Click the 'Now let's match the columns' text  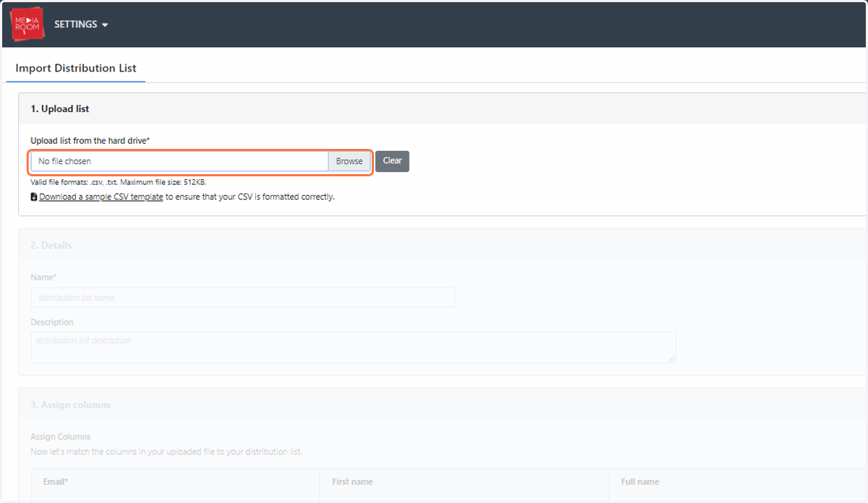tap(166, 452)
